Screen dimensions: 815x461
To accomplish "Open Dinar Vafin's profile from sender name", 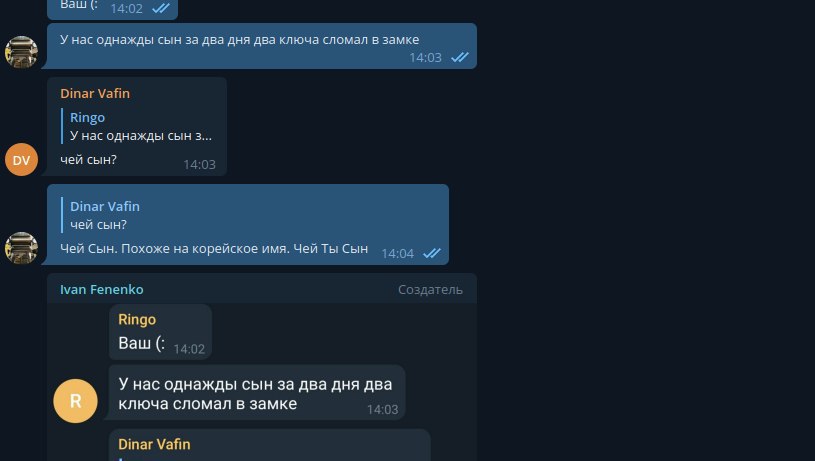I will tap(95, 94).
